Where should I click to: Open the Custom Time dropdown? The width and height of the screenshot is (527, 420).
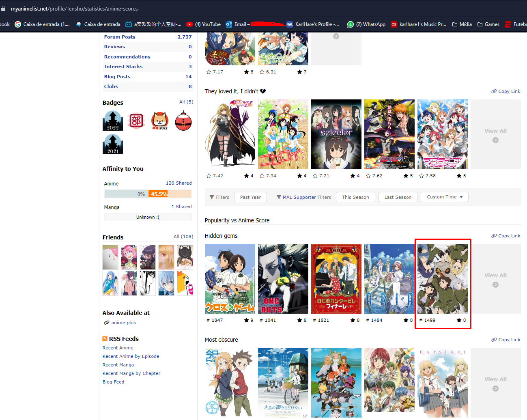click(445, 197)
